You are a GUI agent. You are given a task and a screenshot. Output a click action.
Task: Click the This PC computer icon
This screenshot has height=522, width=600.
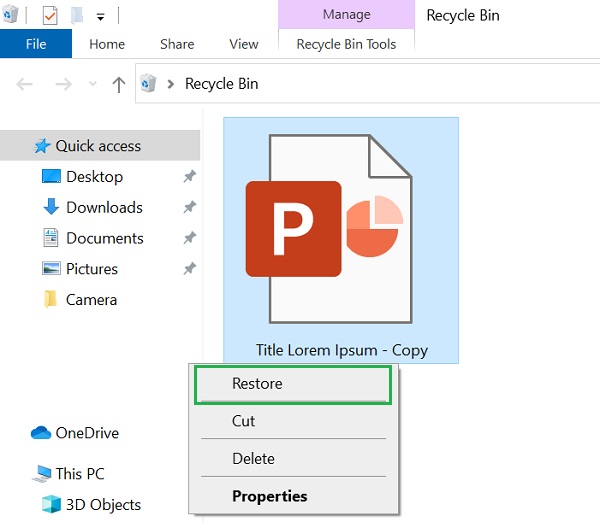41,474
